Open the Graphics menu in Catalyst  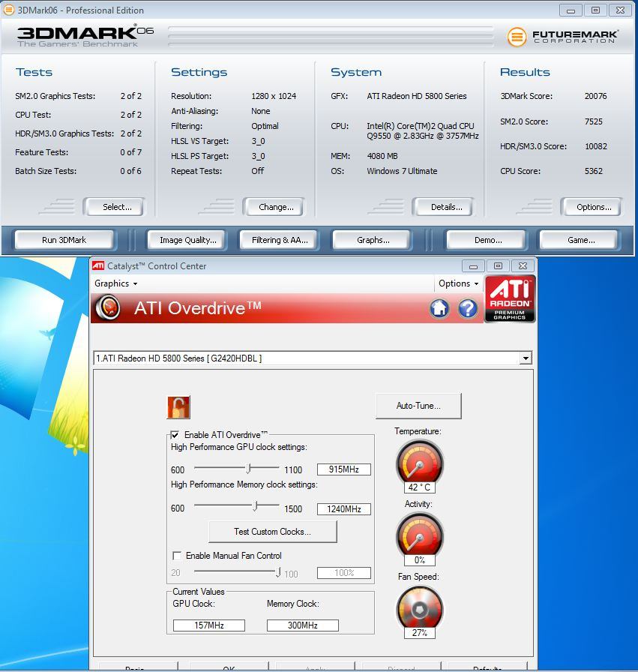[x=115, y=283]
